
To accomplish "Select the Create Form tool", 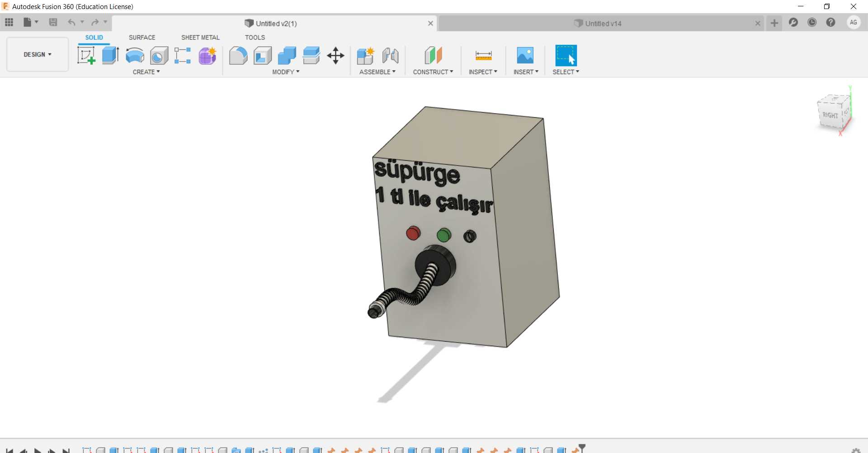I will [208, 56].
